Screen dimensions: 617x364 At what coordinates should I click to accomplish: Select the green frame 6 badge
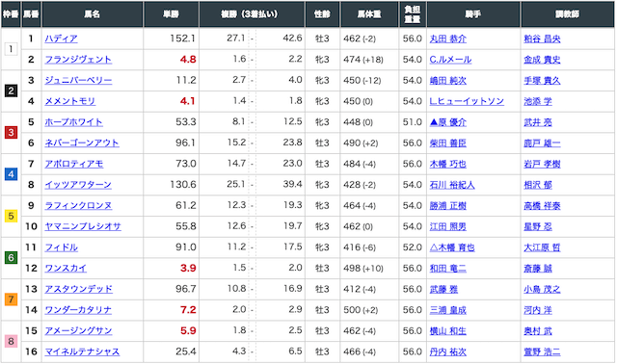(11, 257)
